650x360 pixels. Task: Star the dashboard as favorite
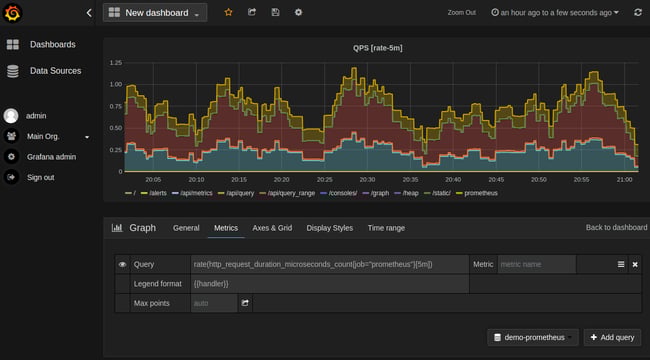(228, 12)
